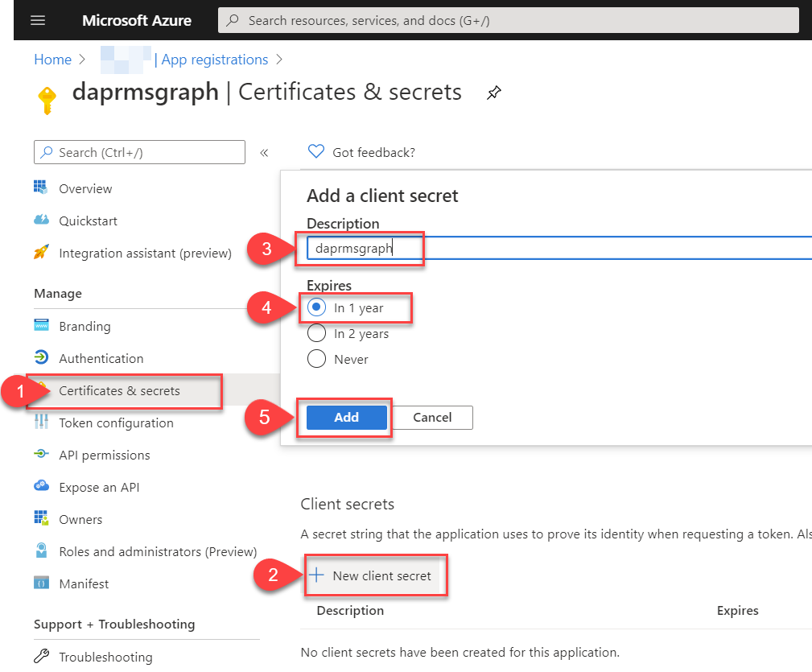Open Token configuration
This screenshot has width=812, height=672.
click(x=116, y=423)
